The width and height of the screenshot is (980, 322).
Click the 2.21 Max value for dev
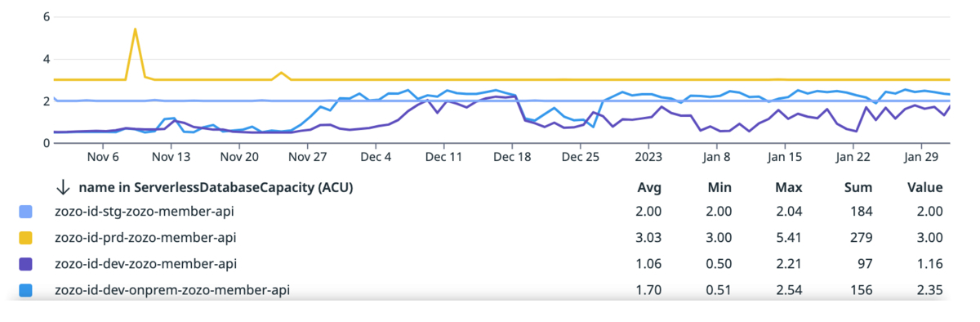click(x=789, y=264)
